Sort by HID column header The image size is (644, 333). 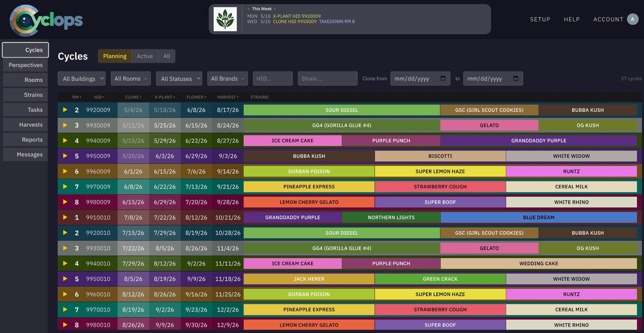click(99, 97)
